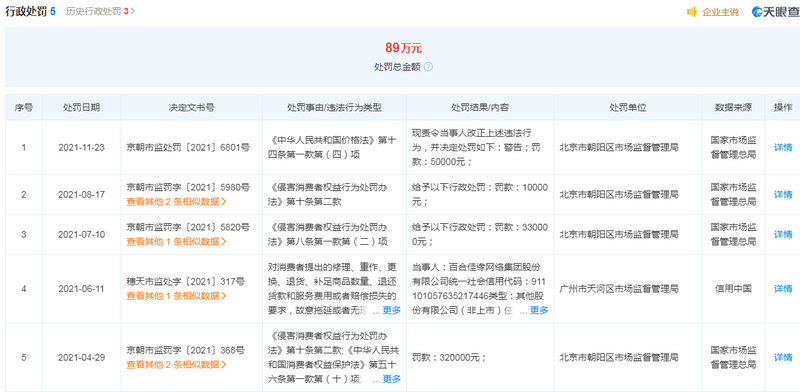Click document number 京朝市监罚字〔2021〕368号
This screenshot has width=800, height=392.
[x=186, y=350]
